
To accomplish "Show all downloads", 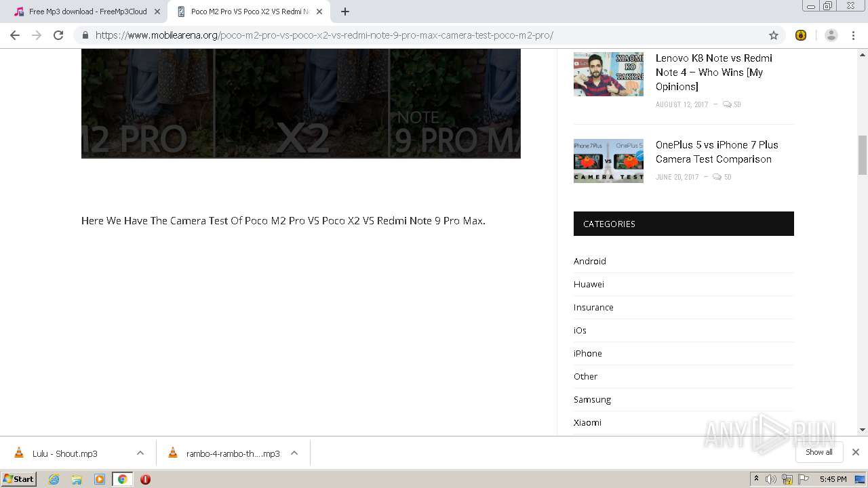I will pyautogui.click(x=819, y=452).
